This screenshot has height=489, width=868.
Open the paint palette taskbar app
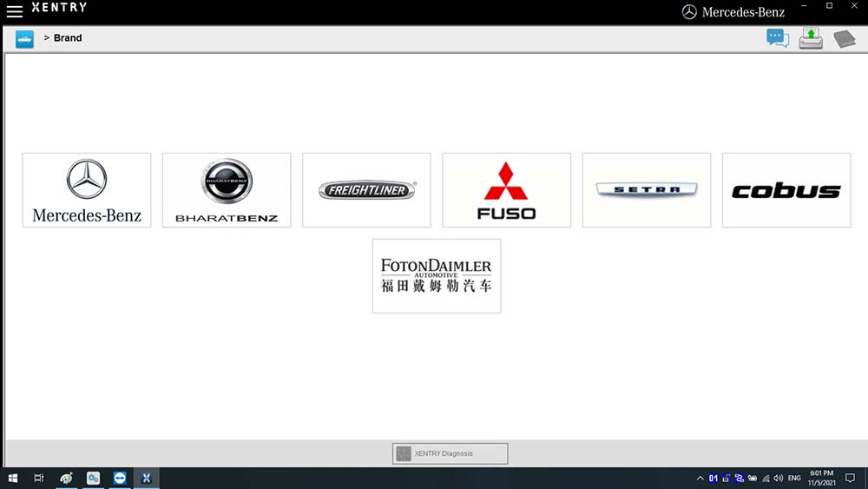coord(67,478)
